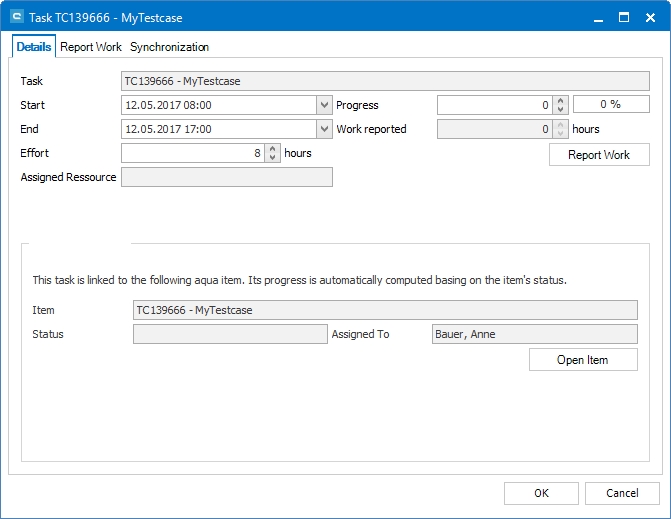Image resolution: width=671 pixels, height=519 pixels.
Task: Expand the Start date dropdown arrow
Action: click(x=324, y=105)
